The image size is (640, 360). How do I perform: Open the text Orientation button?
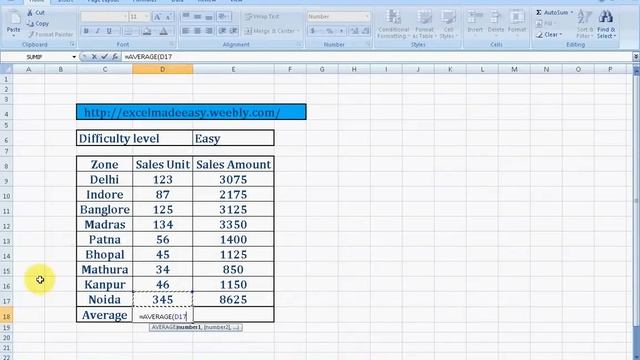pyautogui.click(x=223, y=16)
